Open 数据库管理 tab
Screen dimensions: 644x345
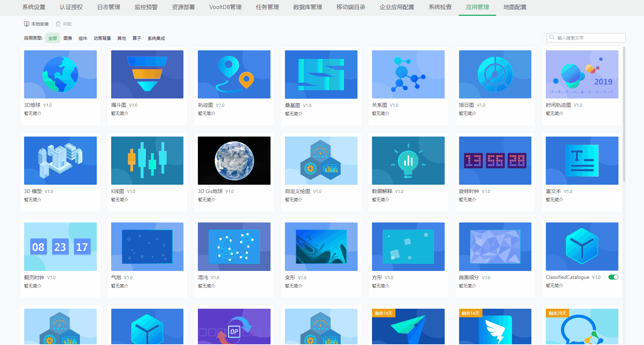[x=308, y=7]
